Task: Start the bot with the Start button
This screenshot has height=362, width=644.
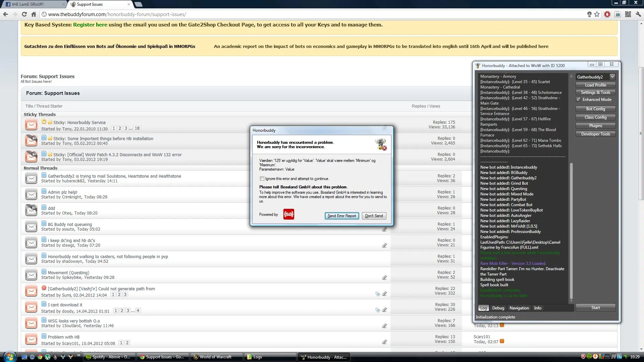Action: [x=595, y=308]
